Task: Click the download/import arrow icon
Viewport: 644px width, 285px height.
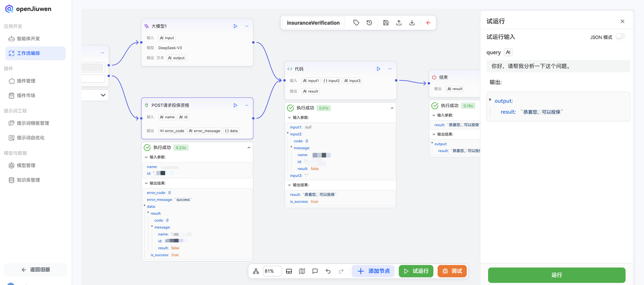Action: point(412,23)
